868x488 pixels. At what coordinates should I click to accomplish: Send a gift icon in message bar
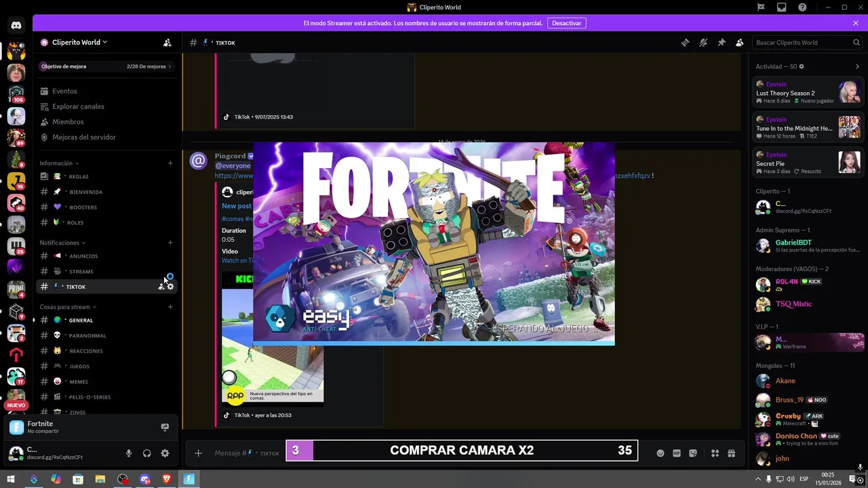(x=731, y=453)
